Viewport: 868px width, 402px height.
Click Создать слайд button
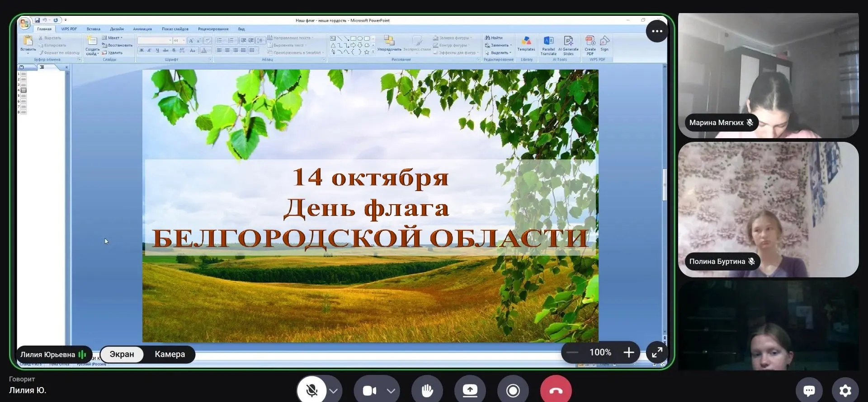[x=92, y=45]
